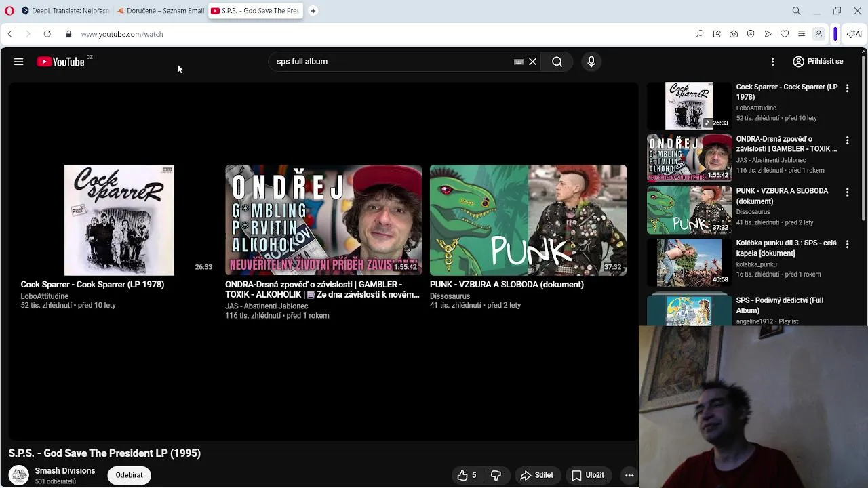Open the SPS - Podivný dědictví playlist thumbnail
This screenshot has width=868, height=488.
click(689, 310)
